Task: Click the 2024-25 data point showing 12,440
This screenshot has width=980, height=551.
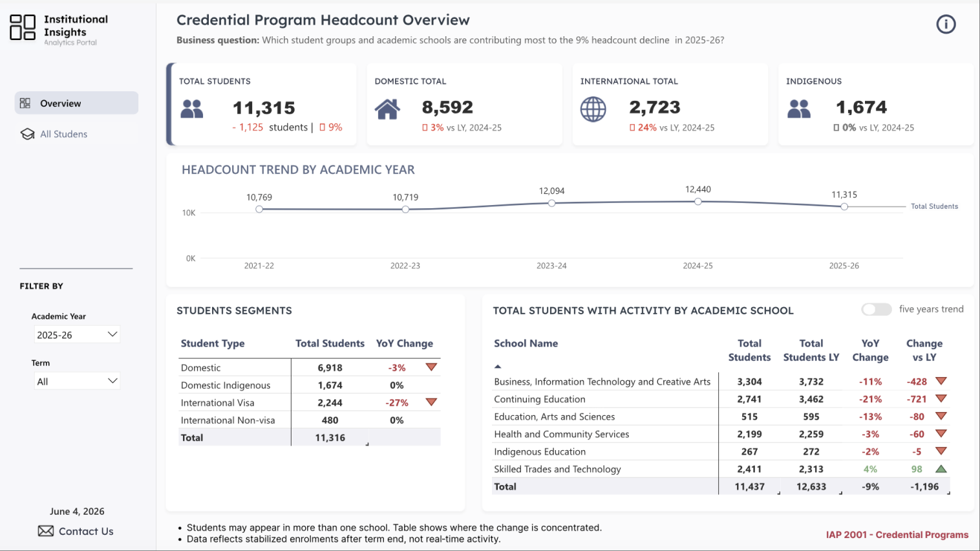Action: (x=698, y=202)
